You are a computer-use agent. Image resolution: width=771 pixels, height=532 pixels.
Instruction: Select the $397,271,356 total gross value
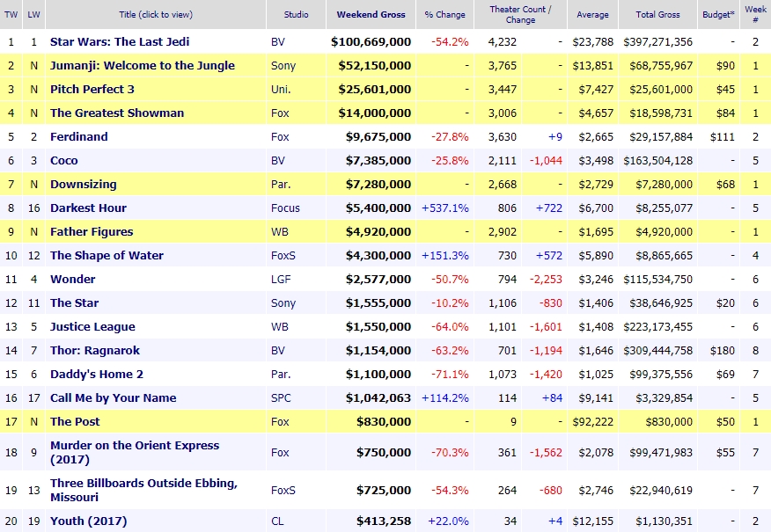[658, 41]
